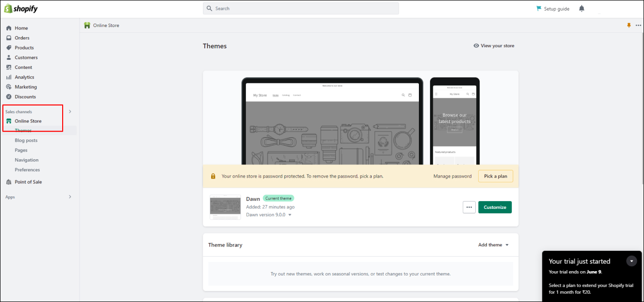Image resolution: width=644 pixels, height=302 pixels.
Task: Click the padlock icon in password banner
Action: coord(213,176)
